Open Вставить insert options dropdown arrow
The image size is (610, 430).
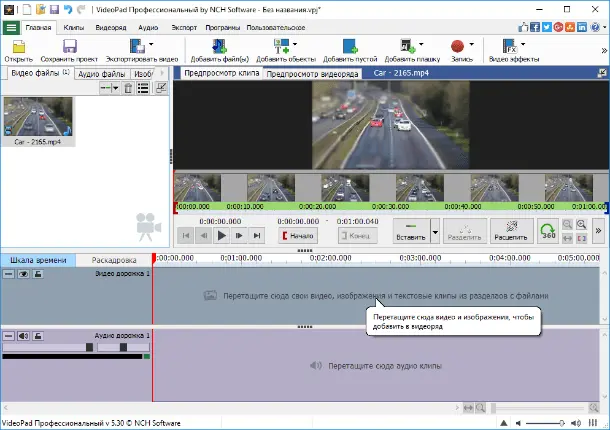tap(435, 232)
